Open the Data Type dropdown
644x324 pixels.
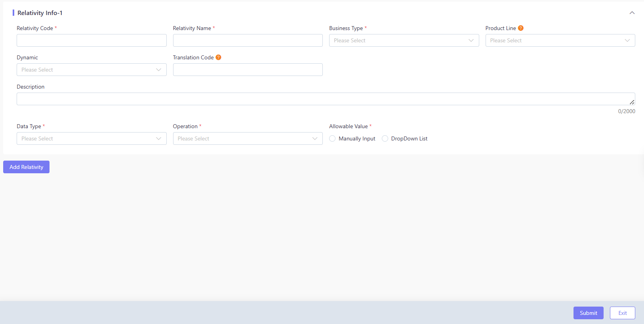click(91, 138)
